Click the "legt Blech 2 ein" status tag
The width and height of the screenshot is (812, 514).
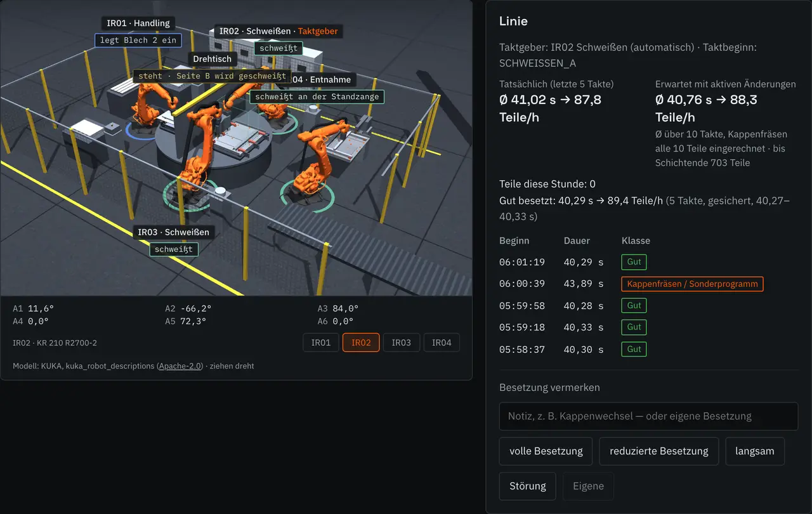(138, 40)
